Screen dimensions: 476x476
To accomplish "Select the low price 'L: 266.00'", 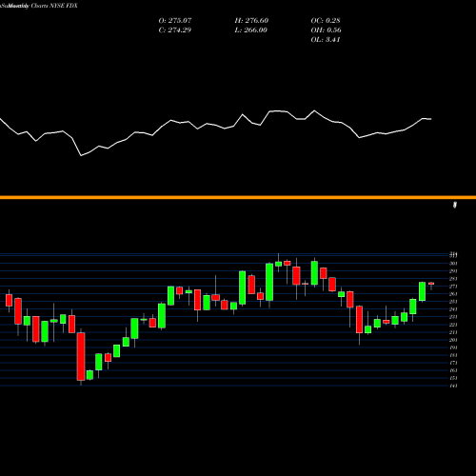I will 250,30.
